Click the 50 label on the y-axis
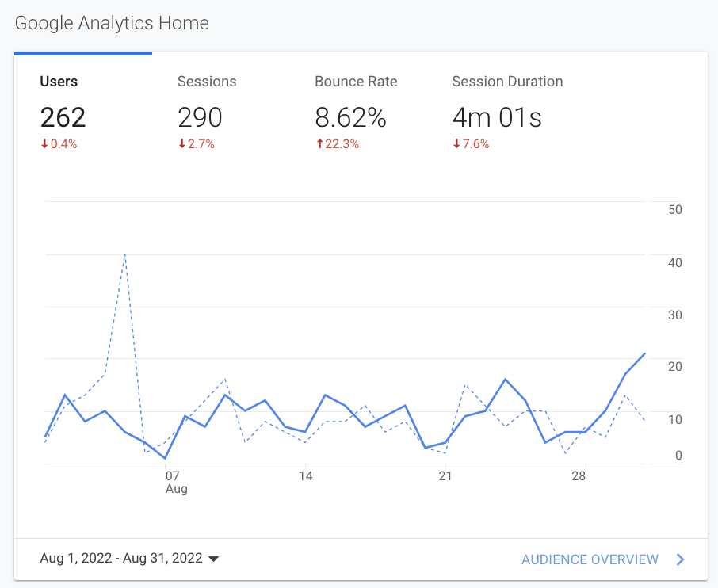This screenshot has width=718, height=588. tap(675, 210)
